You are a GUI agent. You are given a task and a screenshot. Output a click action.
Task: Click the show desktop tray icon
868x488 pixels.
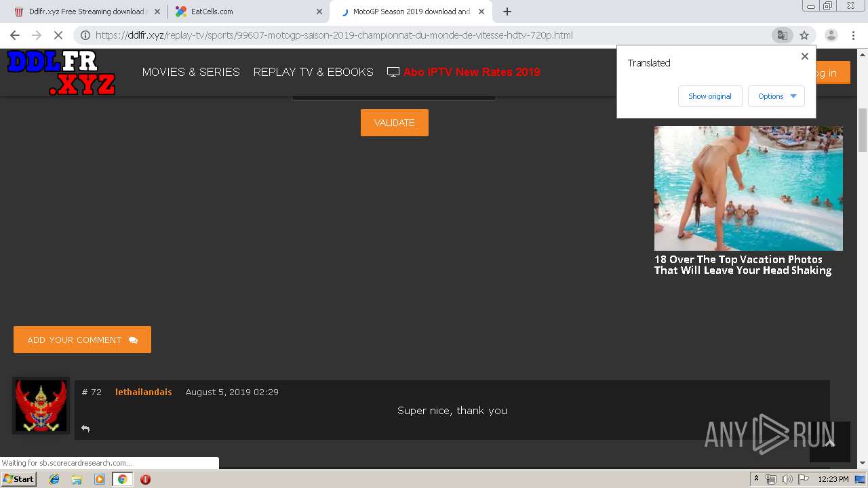pos(860,479)
